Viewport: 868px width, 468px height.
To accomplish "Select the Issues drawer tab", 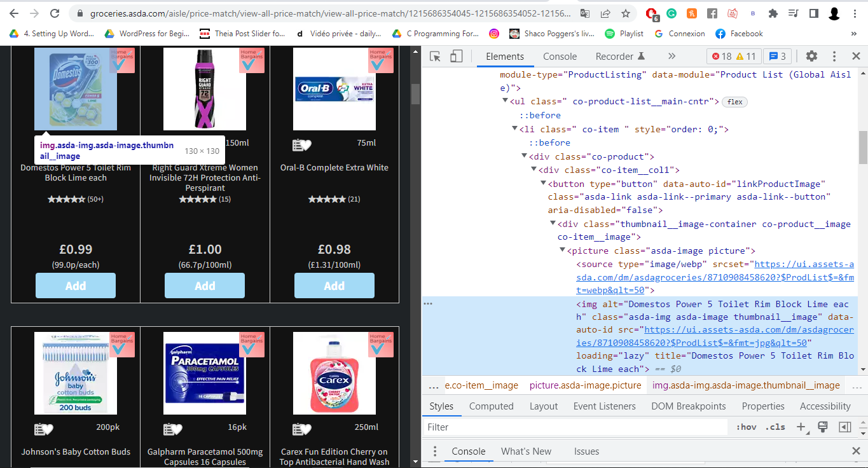I will pyautogui.click(x=586, y=451).
